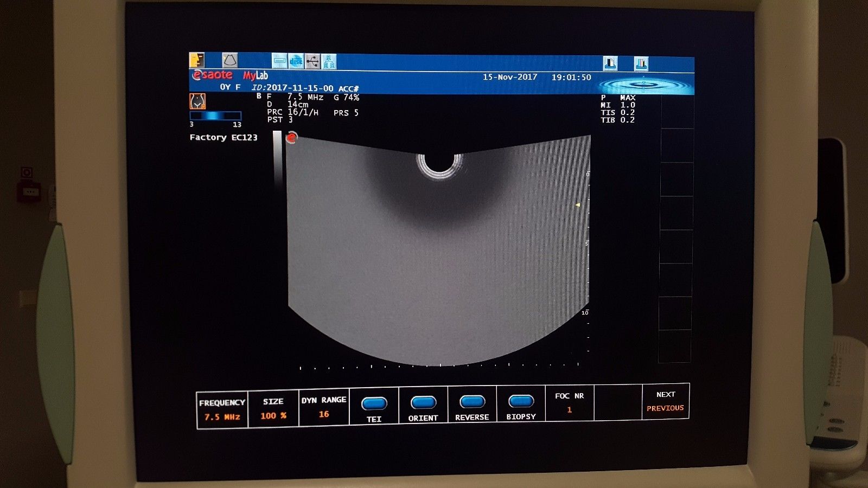The width and height of the screenshot is (868, 488).
Task: Open the network/DICOM connections icon
Action: pos(329,60)
